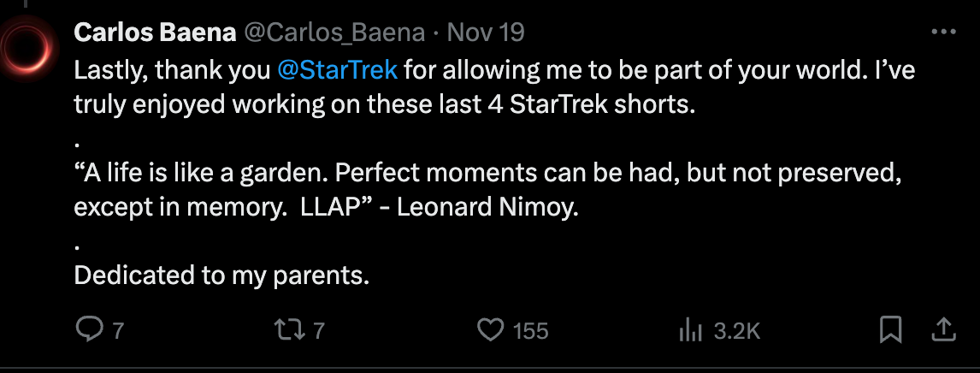Follow the @StarTrek mention link
This screenshot has width=980, height=373.
(x=337, y=69)
